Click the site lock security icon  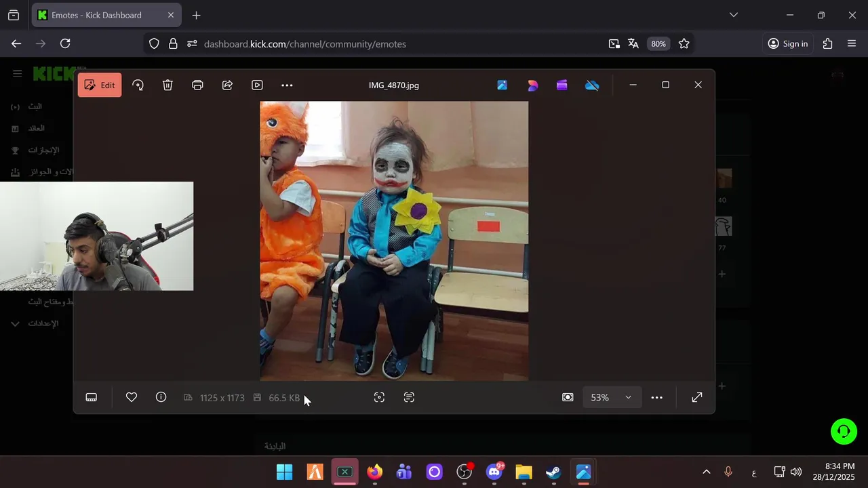173,43
